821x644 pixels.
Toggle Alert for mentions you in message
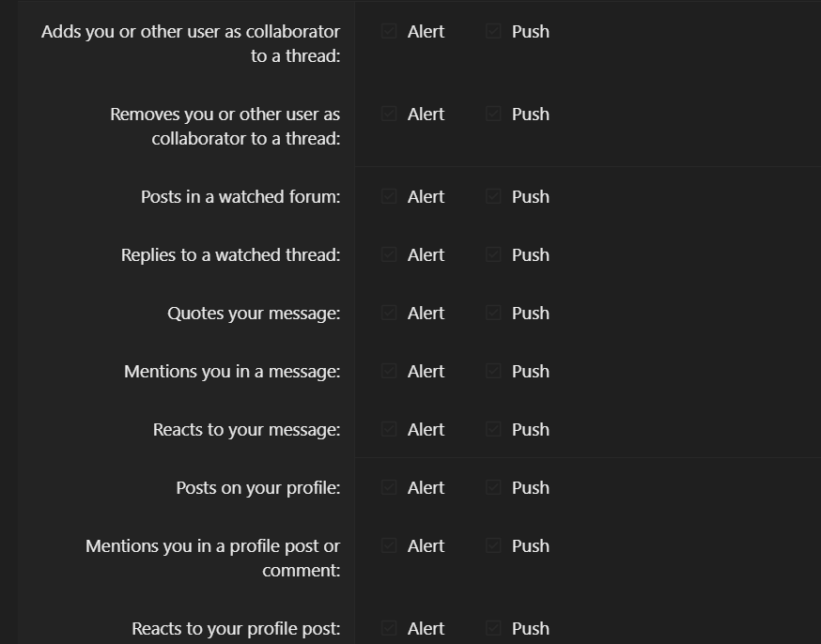[390, 372]
